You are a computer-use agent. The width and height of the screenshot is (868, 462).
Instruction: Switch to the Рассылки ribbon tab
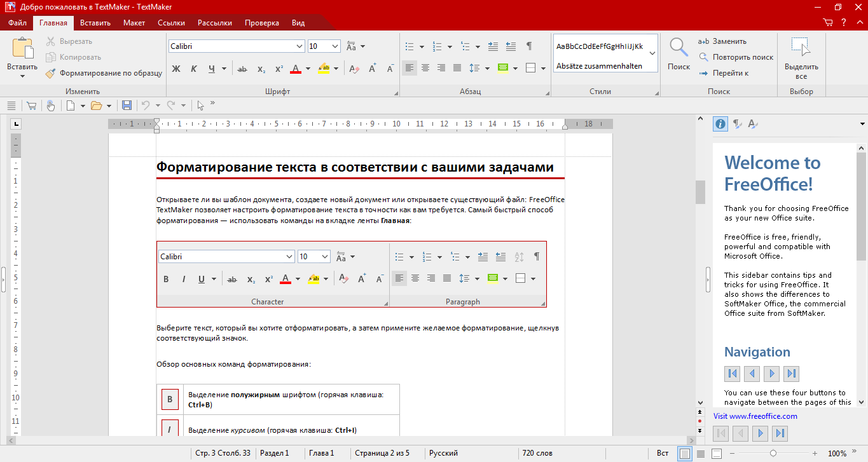tap(215, 23)
